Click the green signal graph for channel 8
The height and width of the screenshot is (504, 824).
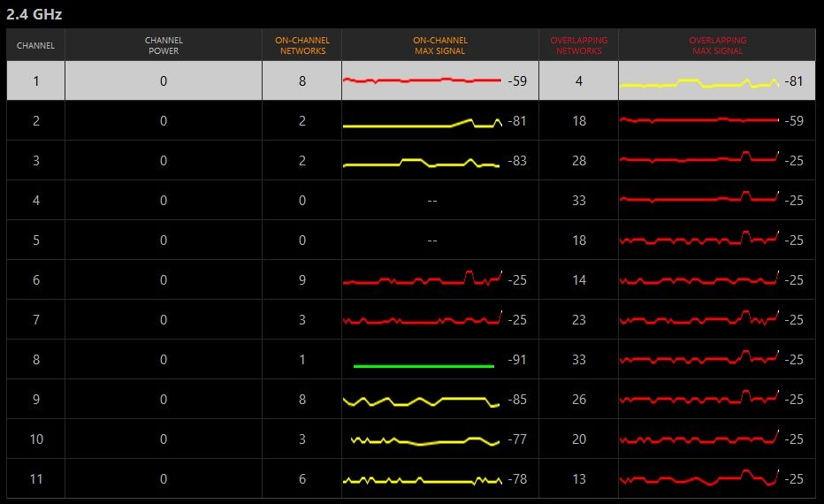[423, 365]
